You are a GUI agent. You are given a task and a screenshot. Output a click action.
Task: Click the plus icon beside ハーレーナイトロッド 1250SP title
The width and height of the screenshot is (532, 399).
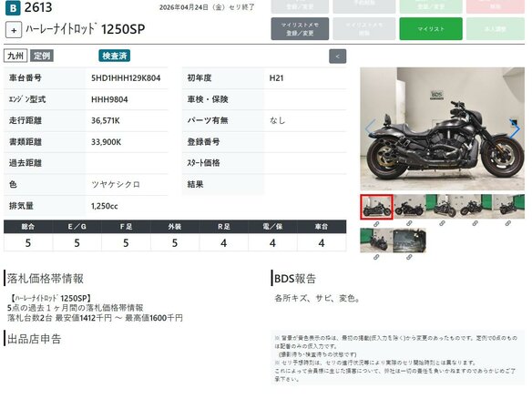coord(14,30)
